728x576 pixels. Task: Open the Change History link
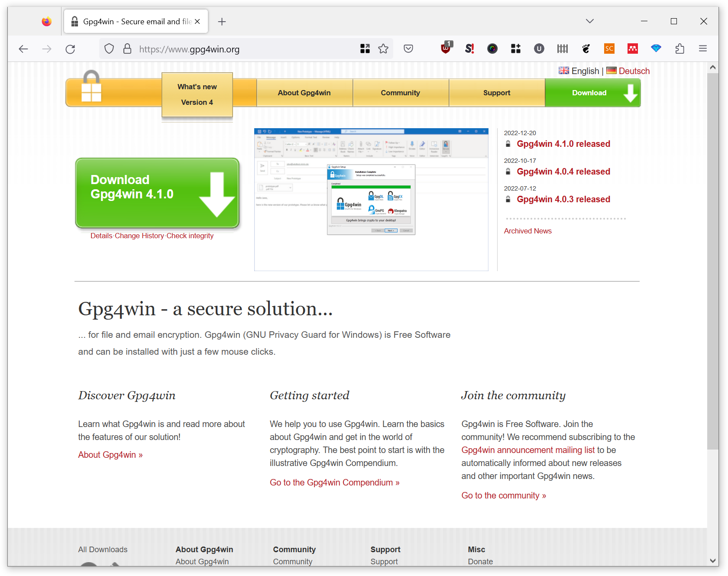pyautogui.click(x=139, y=236)
